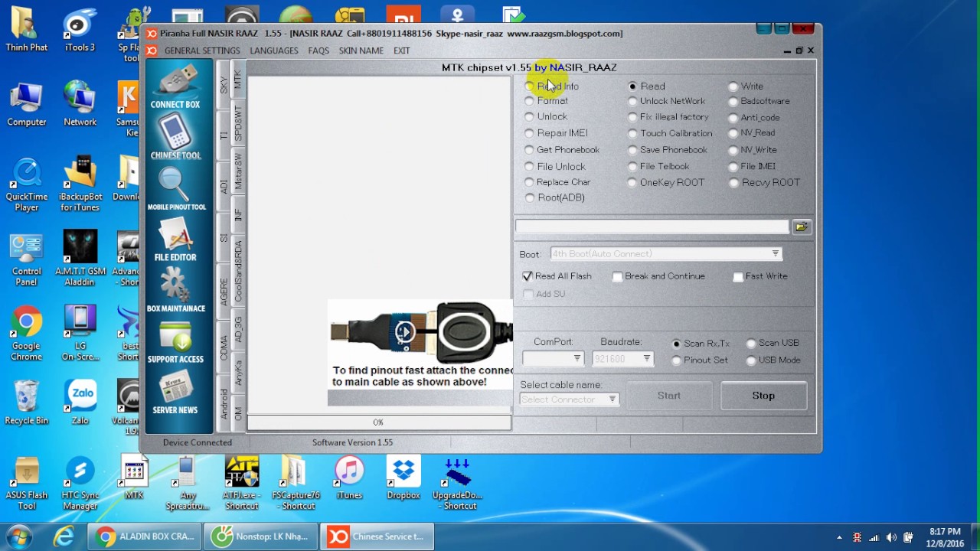The height and width of the screenshot is (551, 980).
Task: Open iTools 3 on the desktop
Action: click(x=80, y=31)
